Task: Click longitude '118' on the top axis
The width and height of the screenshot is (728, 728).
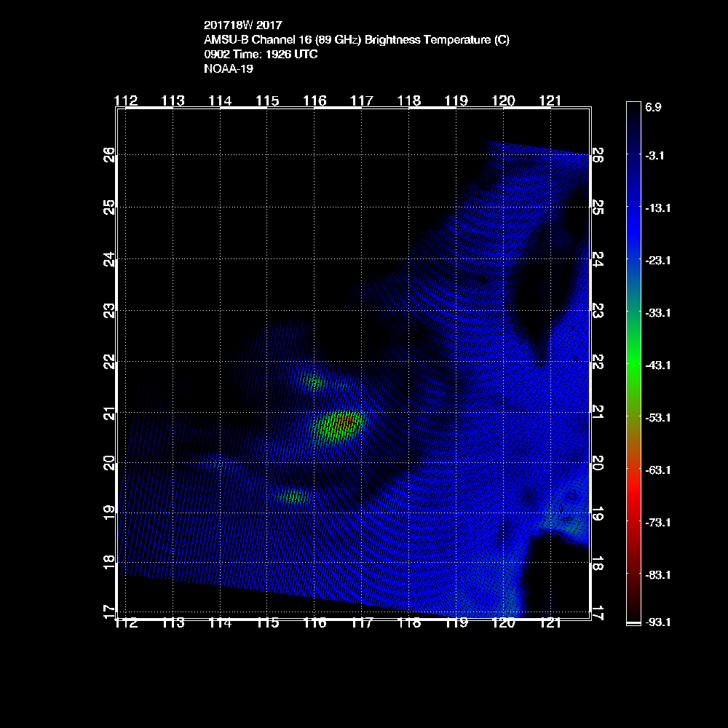Action: [409, 100]
